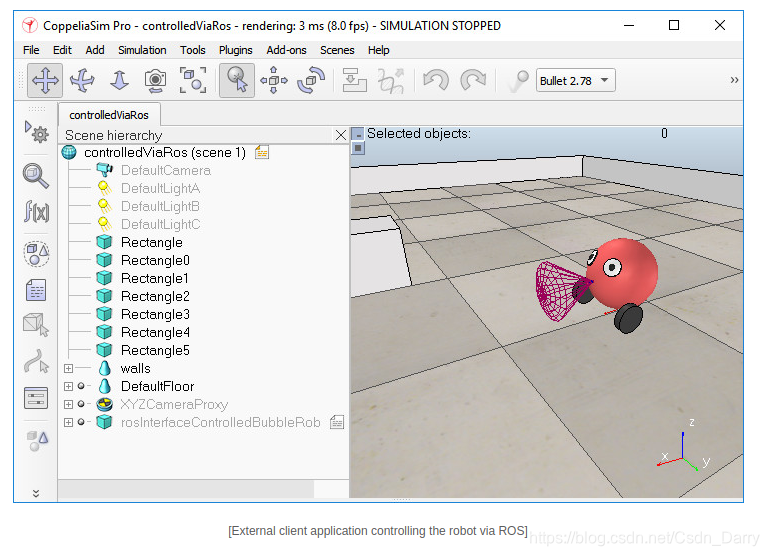Select Rectangle1 in scene hierarchy

(154, 278)
